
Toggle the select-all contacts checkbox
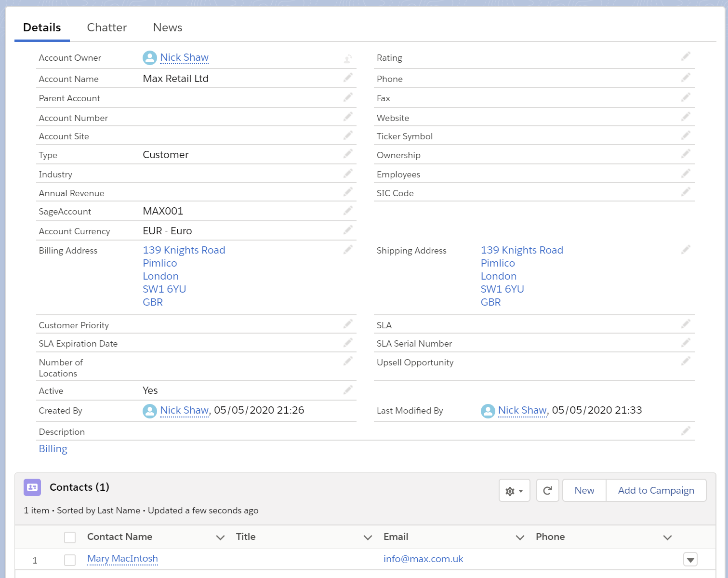[70, 537]
